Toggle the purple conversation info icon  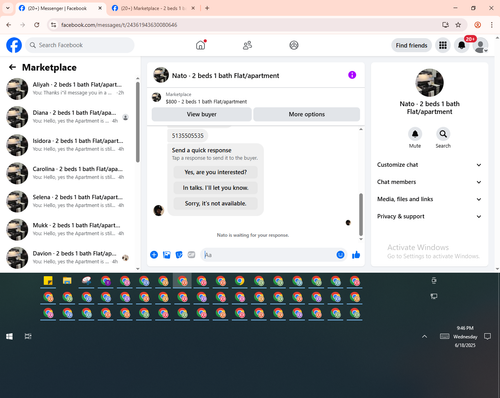pos(352,75)
